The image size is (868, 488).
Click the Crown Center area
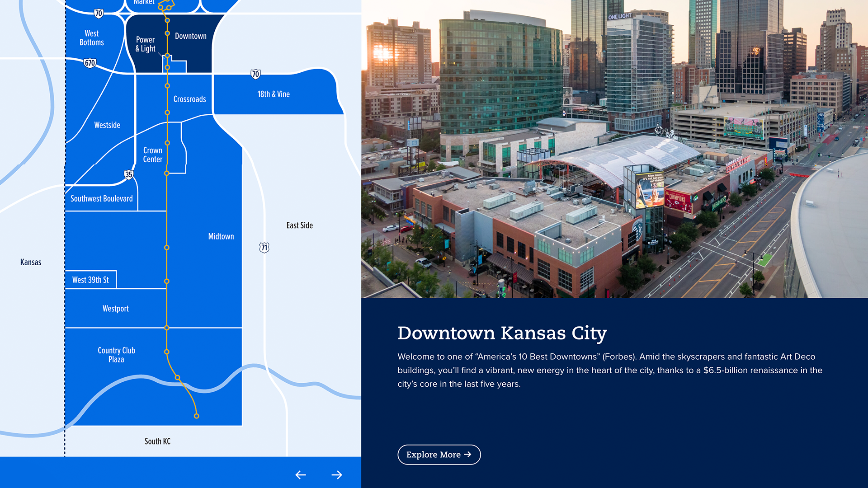click(x=153, y=155)
